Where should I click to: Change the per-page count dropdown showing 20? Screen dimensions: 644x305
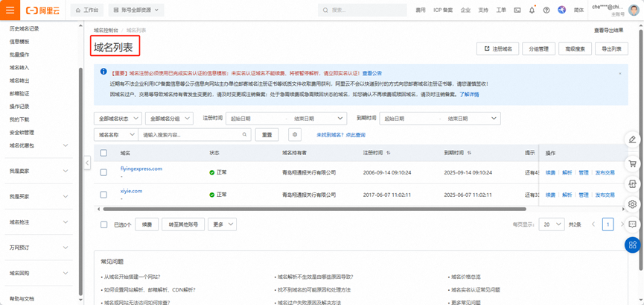552,224
